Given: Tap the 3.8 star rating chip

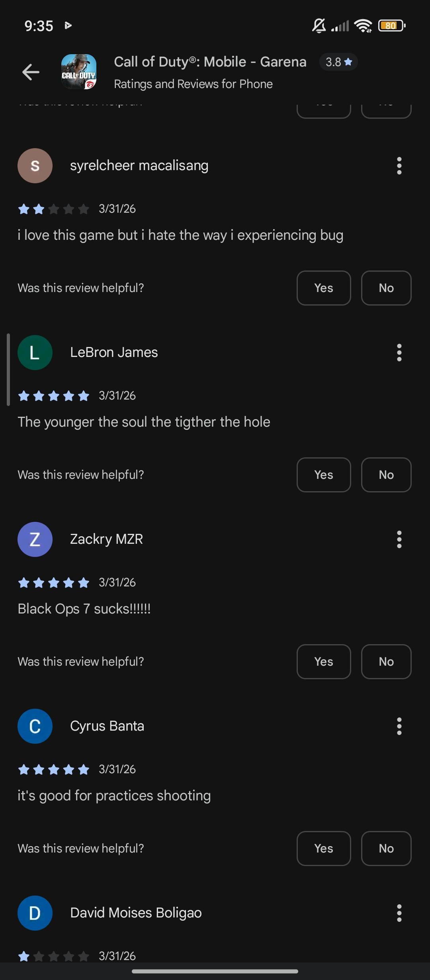Looking at the screenshot, I should tap(338, 62).
